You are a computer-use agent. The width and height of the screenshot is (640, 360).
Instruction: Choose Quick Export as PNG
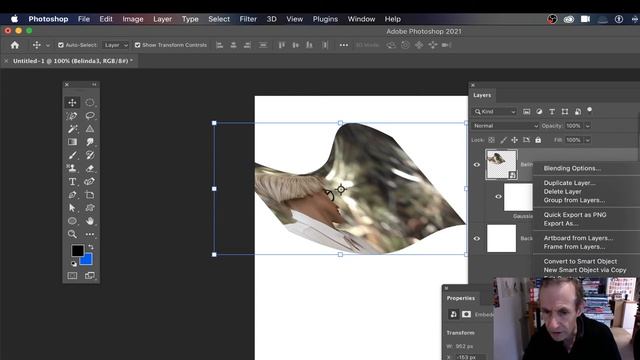(575, 215)
